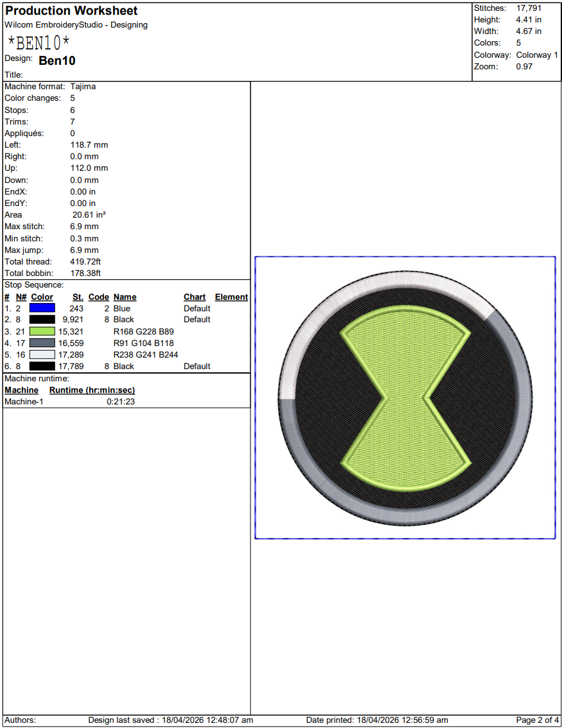Click the stitch count 9,921
This screenshot has height=728, width=562.
(73, 320)
